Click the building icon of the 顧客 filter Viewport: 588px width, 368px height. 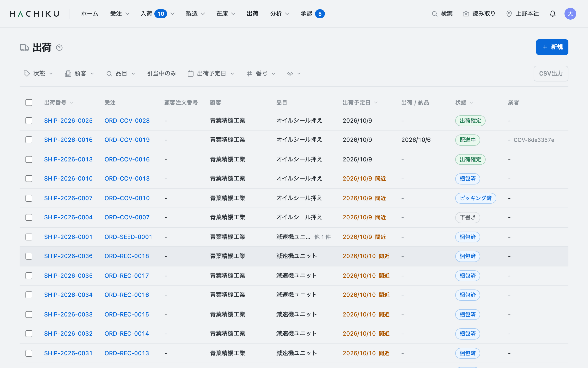click(x=68, y=74)
